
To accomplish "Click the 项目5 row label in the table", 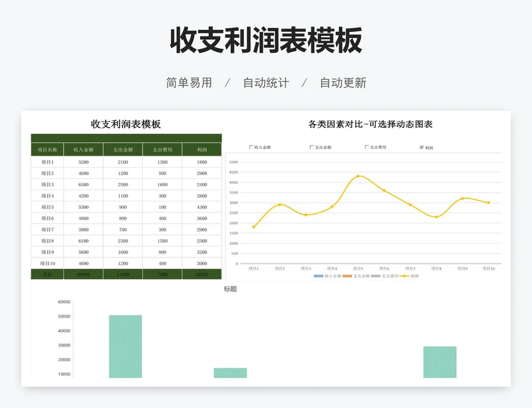I will pyautogui.click(x=47, y=207).
